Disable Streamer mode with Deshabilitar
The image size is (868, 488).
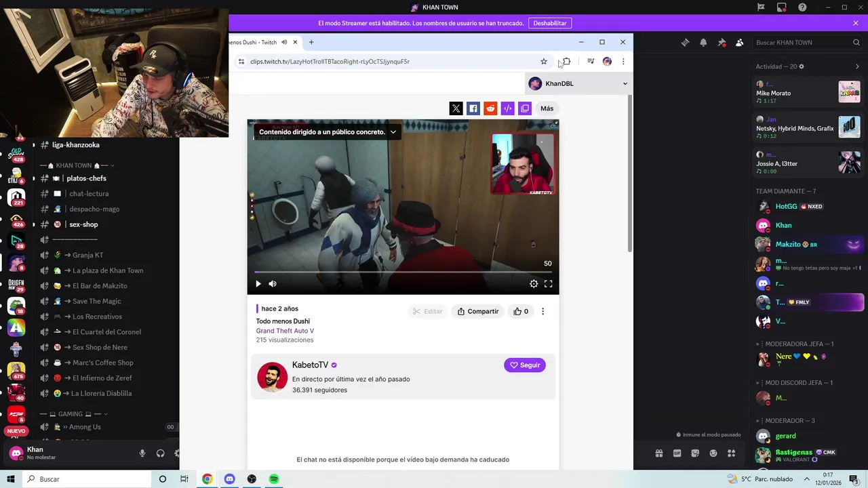(550, 23)
